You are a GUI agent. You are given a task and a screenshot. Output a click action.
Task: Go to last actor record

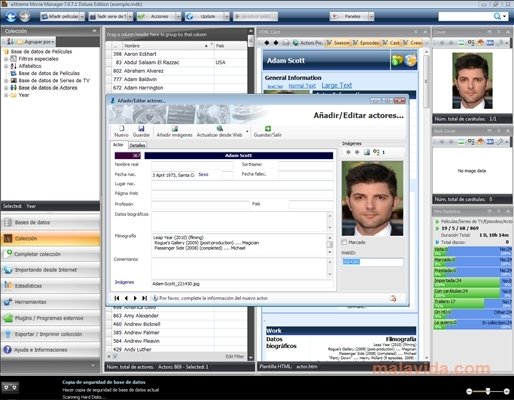click(x=144, y=298)
